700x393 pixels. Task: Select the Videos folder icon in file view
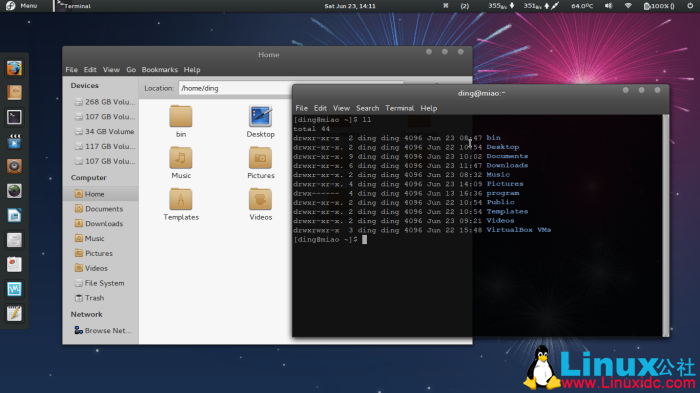click(x=260, y=199)
